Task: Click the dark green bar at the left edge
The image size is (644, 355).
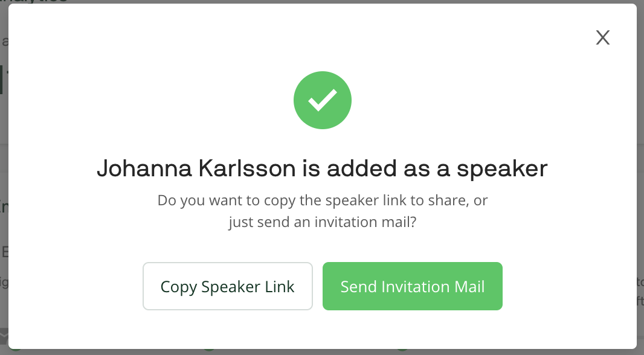Action: click(x=1, y=79)
